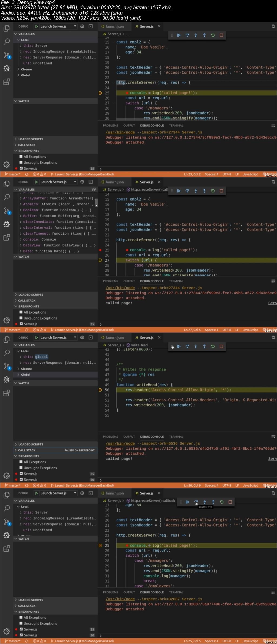Viewport: 277px width, 644px height.
Task: Uncheck Server.js line 25 breakpoint in the Ln 50, Col 9 frame
Action: click(21, 474)
